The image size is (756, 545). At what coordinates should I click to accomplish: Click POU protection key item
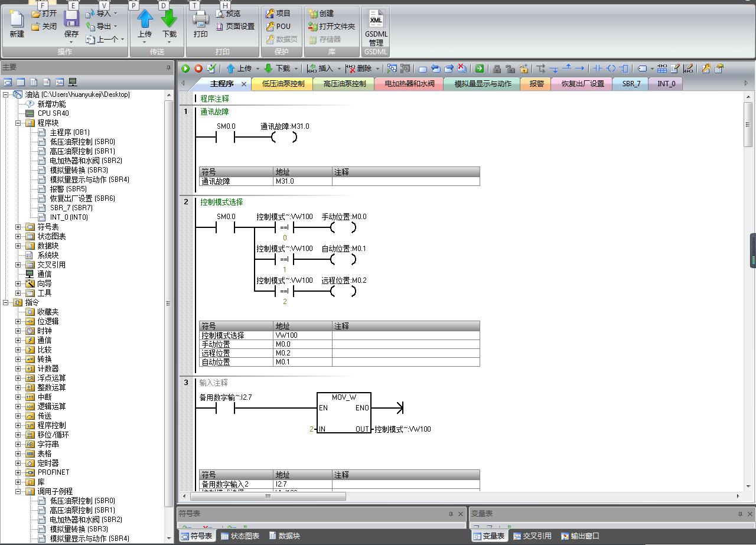click(278, 26)
